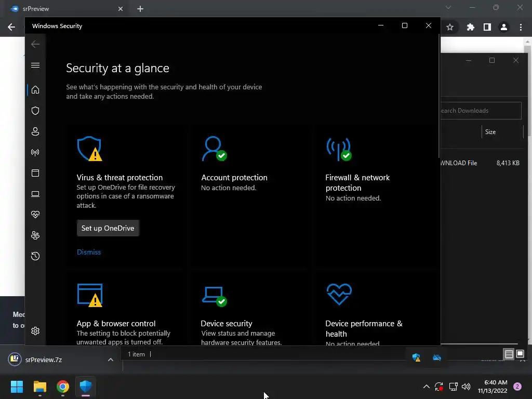Open Device security laptop sidebar icon
This screenshot has height=399, width=532.
(x=35, y=194)
